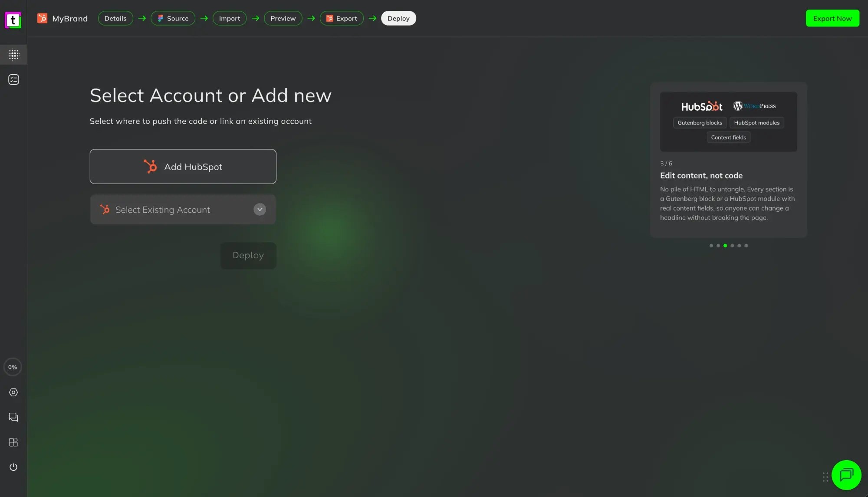Viewport: 868px width, 497px height.
Task: Click the MyBrand project name
Action: [70, 19]
